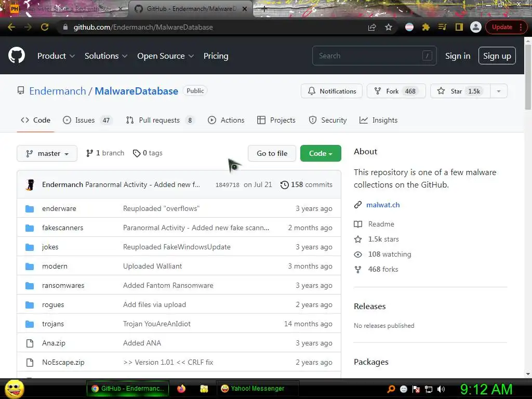Expand the Solutions menu
The height and width of the screenshot is (399, 532).
[106, 56]
